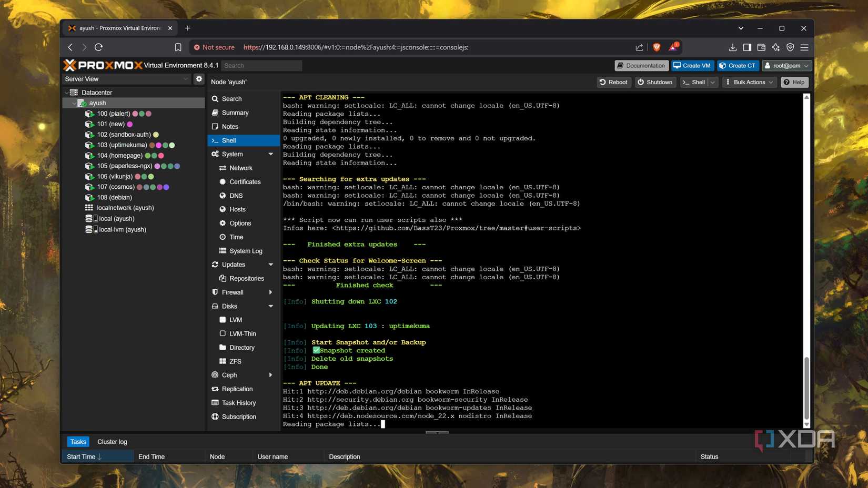
Task: Click the Server View settings gear icon
Action: click(199, 79)
